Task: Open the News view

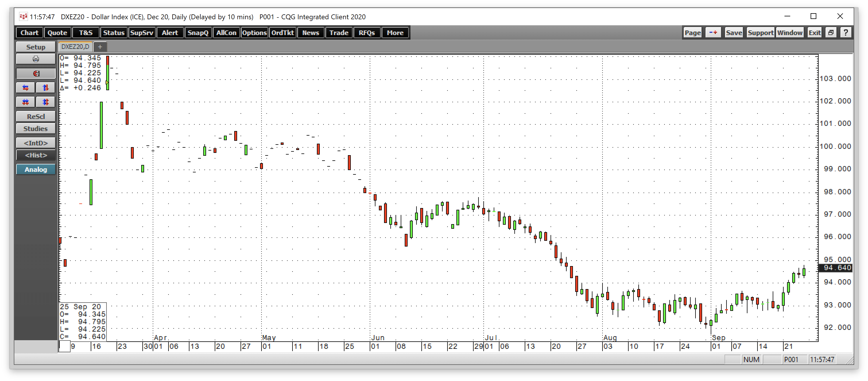Action: [310, 33]
